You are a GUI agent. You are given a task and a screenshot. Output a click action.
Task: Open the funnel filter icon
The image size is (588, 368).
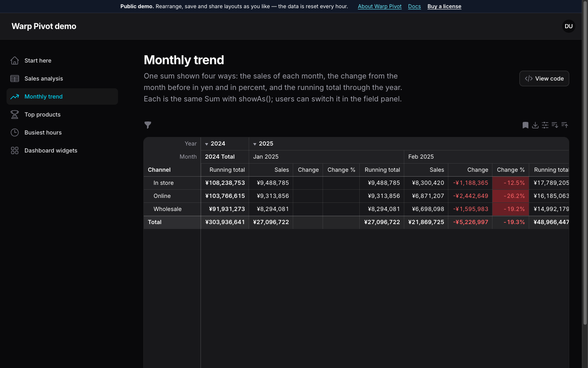coord(148,125)
